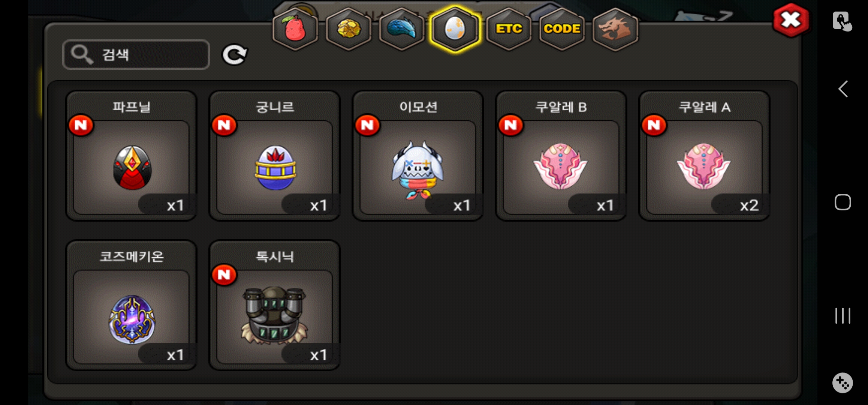Choose the 톡시닉 gas mask egg
The width and height of the screenshot is (868, 405).
(x=275, y=305)
